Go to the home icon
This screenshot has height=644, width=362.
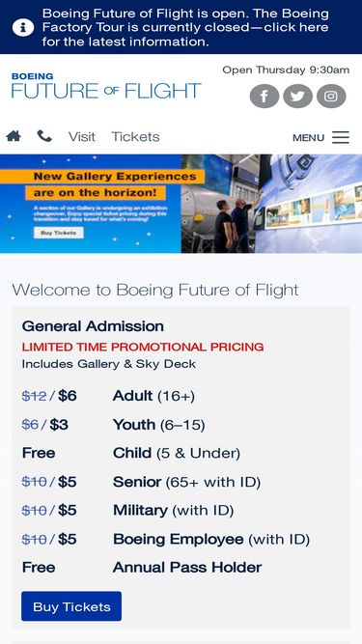point(14,136)
